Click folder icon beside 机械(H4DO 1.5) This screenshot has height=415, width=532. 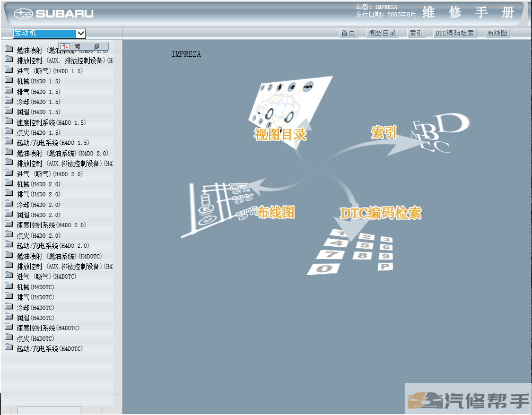pyautogui.click(x=9, y=81)
